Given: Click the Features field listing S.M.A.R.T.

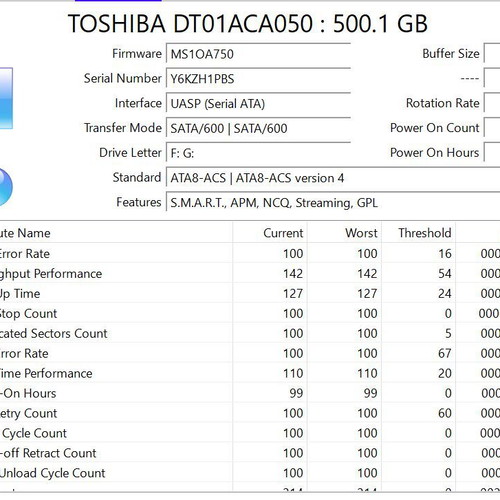Looking at the screenshot, I should (x=333, y=202).
